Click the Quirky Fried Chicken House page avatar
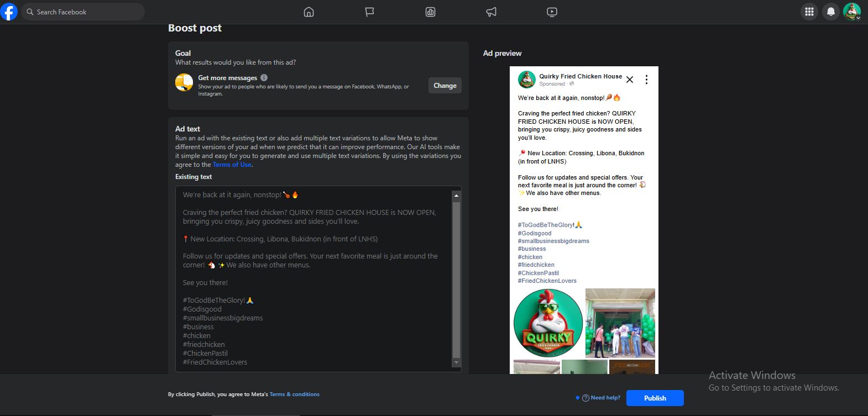The height and width of the screenshot is (416, 868). pos(527,80)
